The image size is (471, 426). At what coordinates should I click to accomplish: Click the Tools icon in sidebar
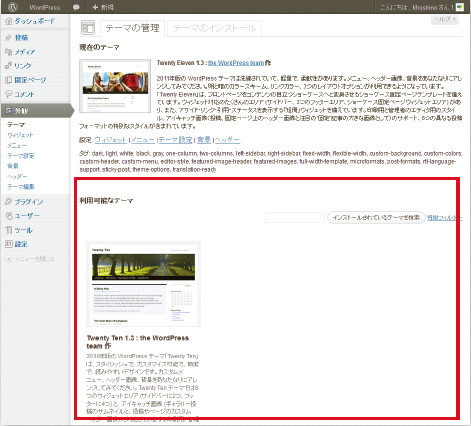point(9,230)
